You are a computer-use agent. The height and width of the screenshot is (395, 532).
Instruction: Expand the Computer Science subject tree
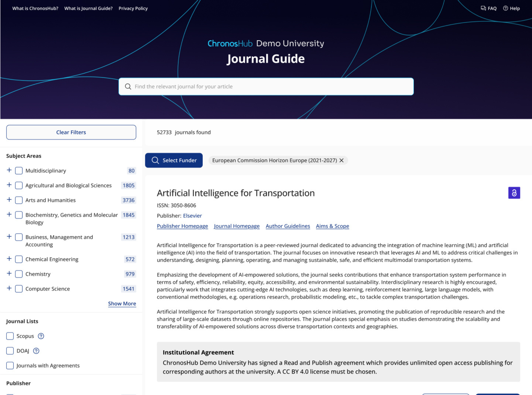point(9,288)
